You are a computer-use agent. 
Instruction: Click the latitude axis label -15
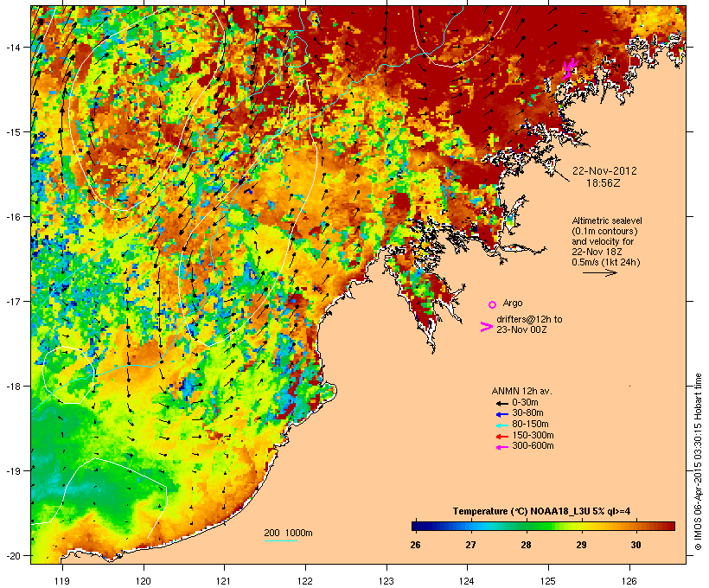coord(12,132)
